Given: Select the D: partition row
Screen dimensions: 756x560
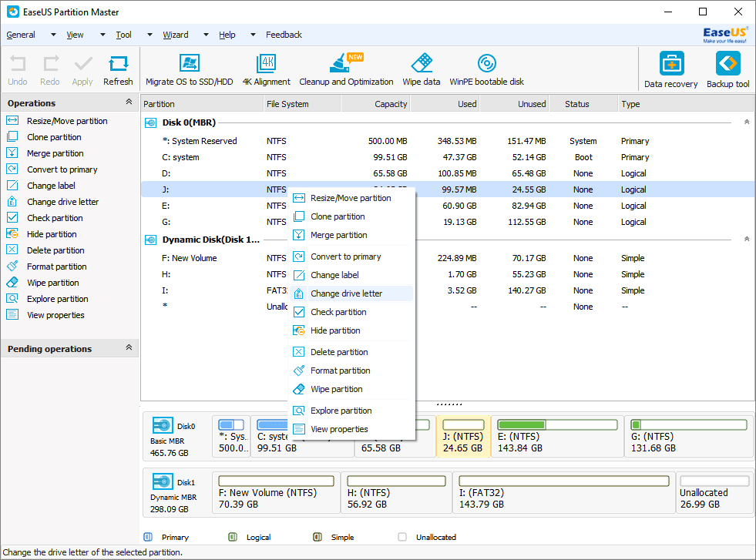Looking at the screenshot, I should point(448,173).
